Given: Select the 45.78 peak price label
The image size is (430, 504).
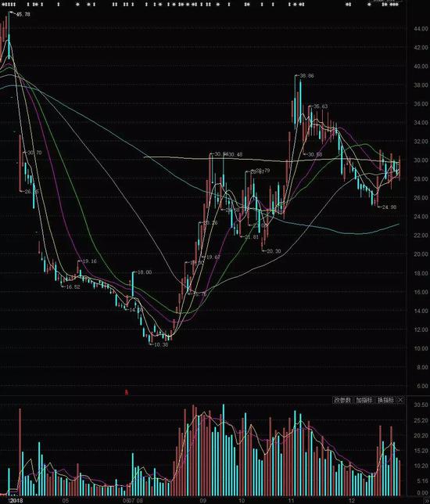Looking at the screenshot, I should coord(23,14).
